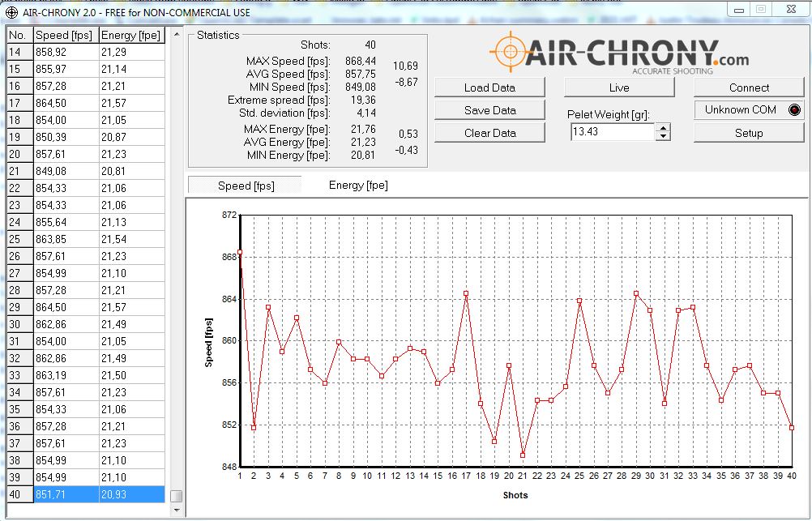Click the chart data point for shot 29
Viewport: 812px width, 521px height.
[x=636, y=293]
